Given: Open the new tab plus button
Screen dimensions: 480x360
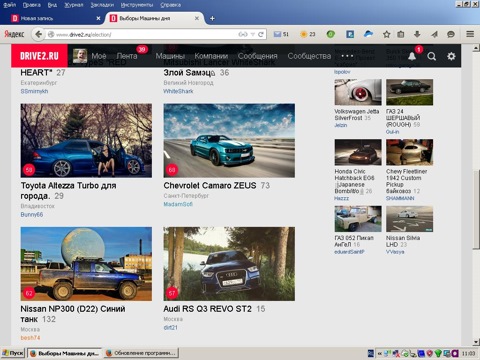Looking at the screenshot, I should pos(212,18).
